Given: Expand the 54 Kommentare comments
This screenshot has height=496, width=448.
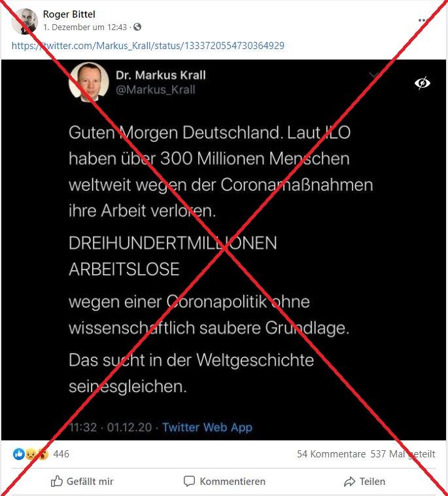Looking at the screenshot, I should pos(331,454).
